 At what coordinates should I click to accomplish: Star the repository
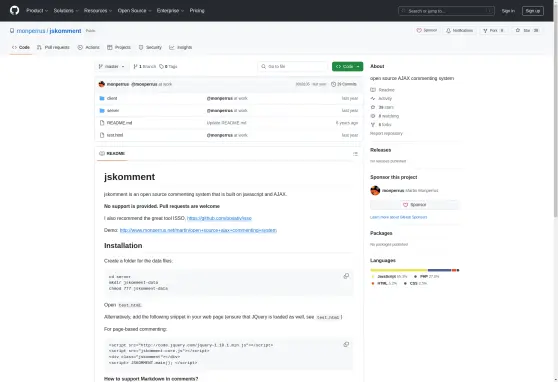(527, 31)
